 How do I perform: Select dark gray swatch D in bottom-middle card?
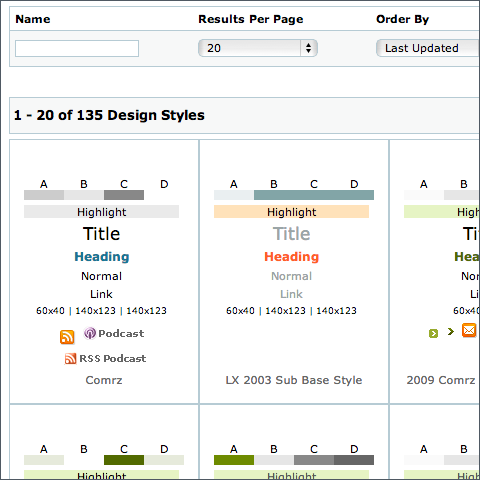[x=354, y=460]
